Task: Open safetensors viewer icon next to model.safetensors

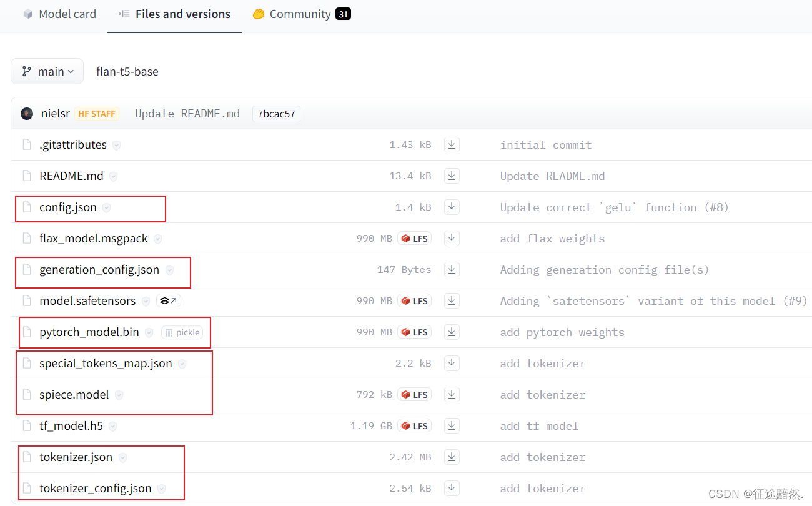Action: click(168, 301)
